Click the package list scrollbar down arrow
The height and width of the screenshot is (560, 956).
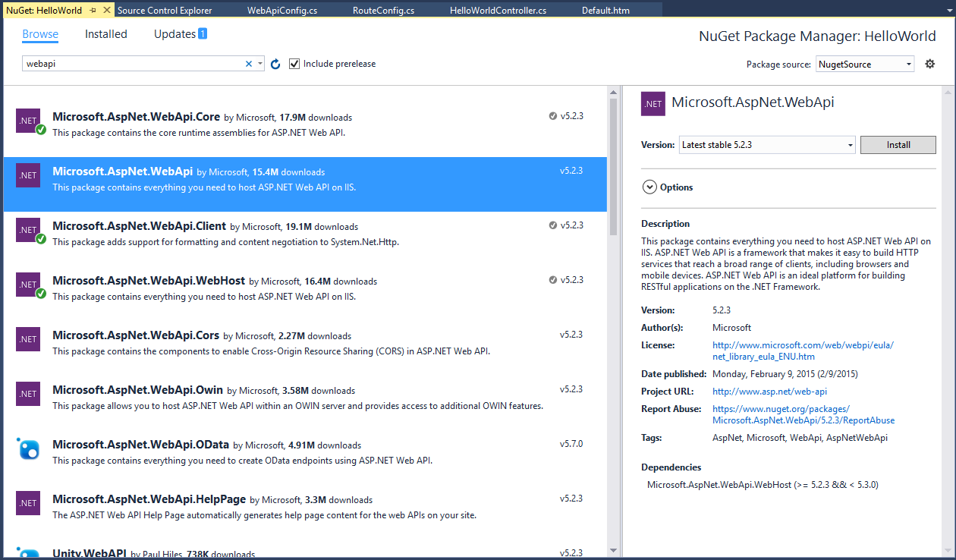613,550
